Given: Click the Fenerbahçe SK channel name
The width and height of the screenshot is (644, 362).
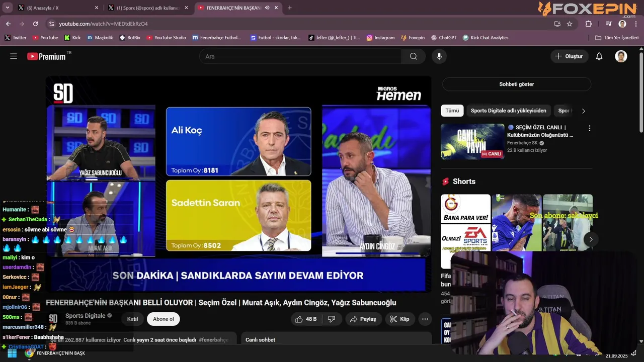Looking at the screenshot, I should (522, 143).
